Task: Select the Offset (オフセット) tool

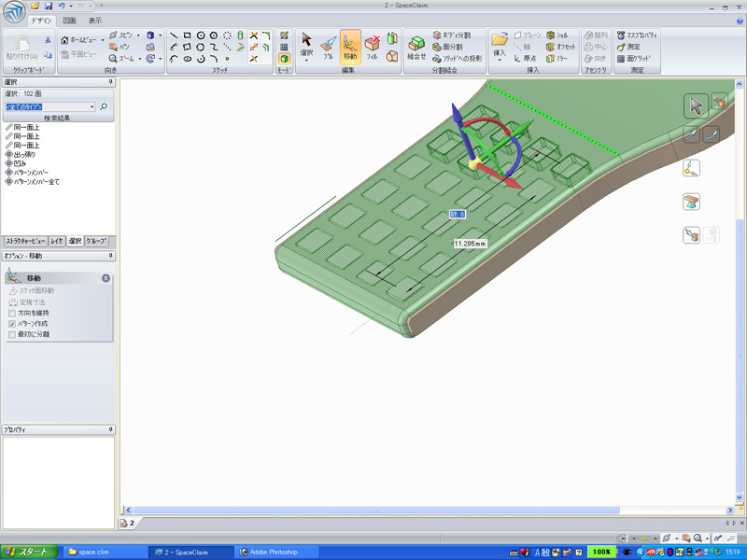Action: pos(558,47)
